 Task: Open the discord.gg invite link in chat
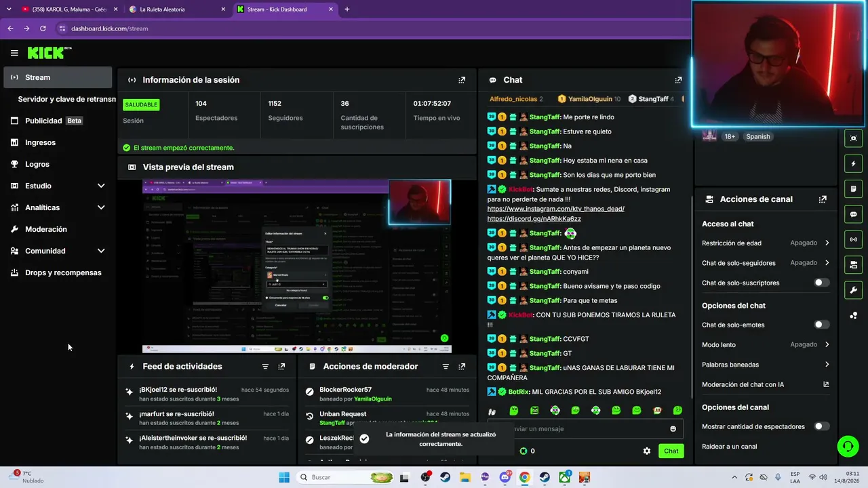534,219
